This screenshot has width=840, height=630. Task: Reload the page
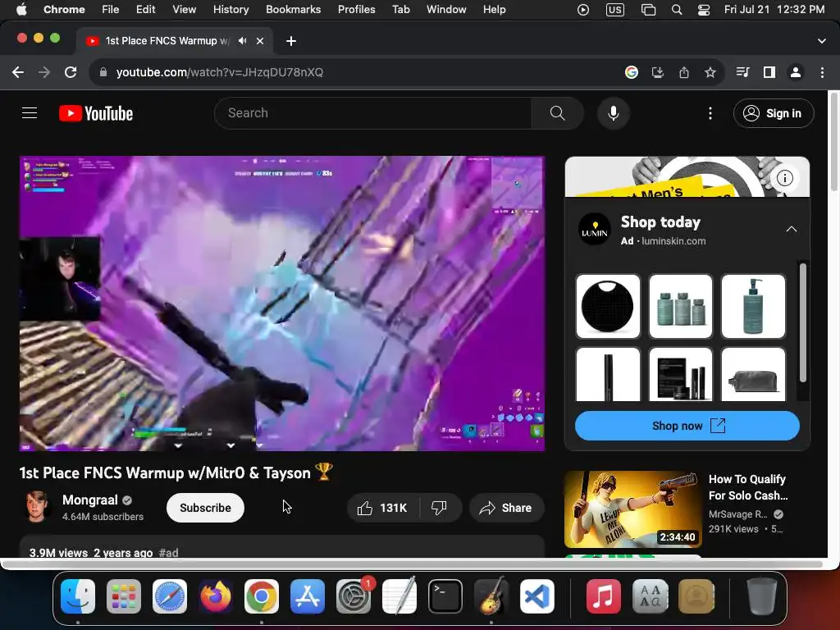71,72
